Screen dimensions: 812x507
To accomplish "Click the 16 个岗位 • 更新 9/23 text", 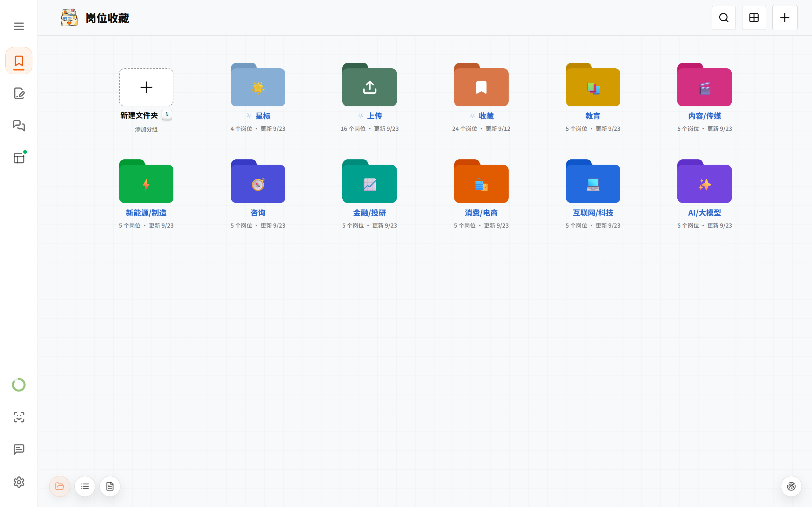I will pyautogui.click(x=370, y=129).
